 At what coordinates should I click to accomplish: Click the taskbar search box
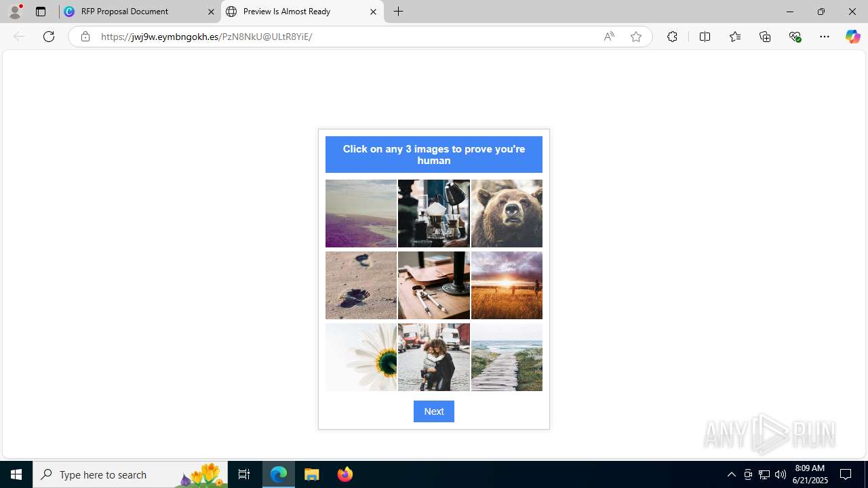(130, 474)
